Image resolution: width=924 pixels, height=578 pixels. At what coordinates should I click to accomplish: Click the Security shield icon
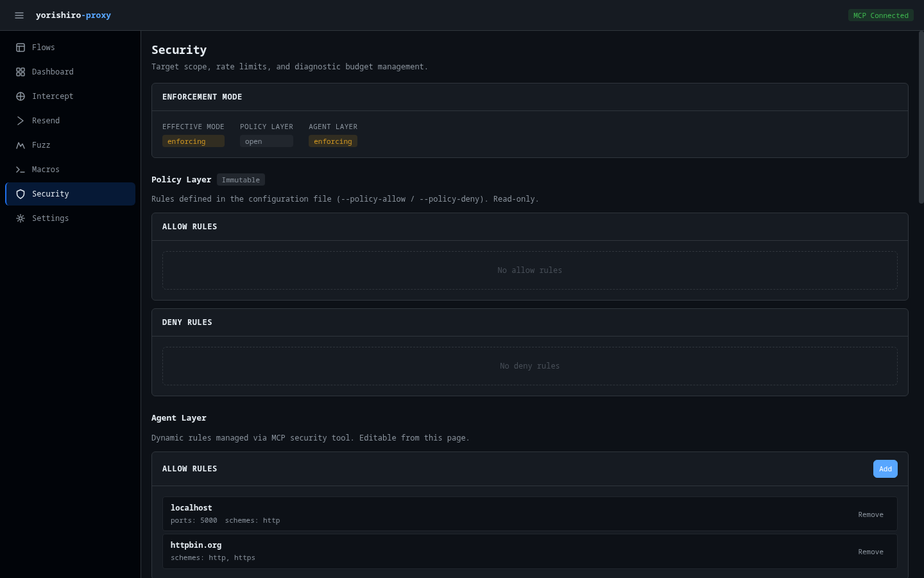21,194
